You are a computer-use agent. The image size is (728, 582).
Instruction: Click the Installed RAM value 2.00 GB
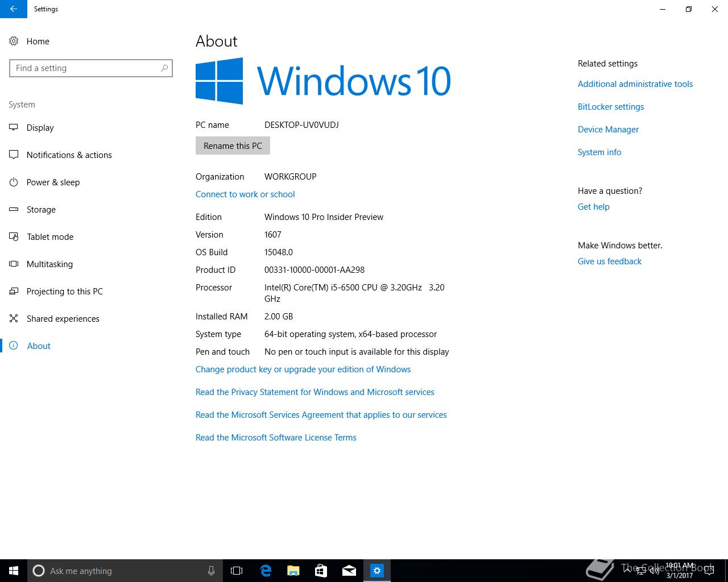[x=279, y=317]
